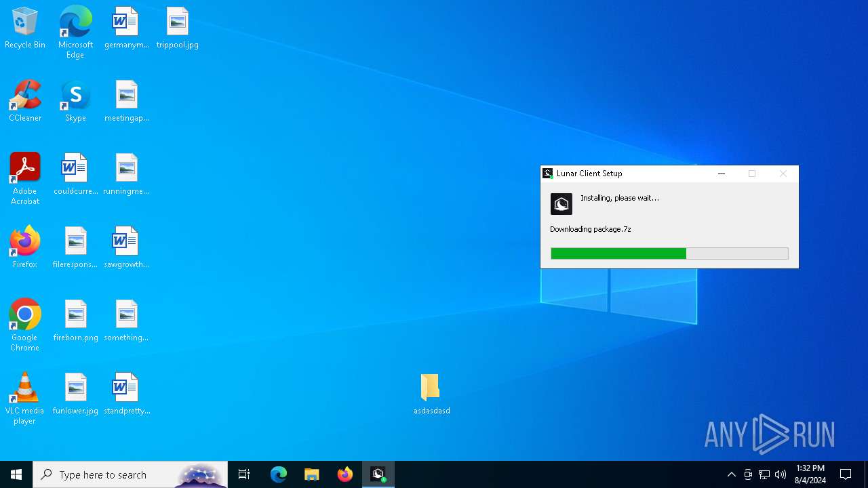Click the 'Downloading package.7z' status text

point(591,229)
